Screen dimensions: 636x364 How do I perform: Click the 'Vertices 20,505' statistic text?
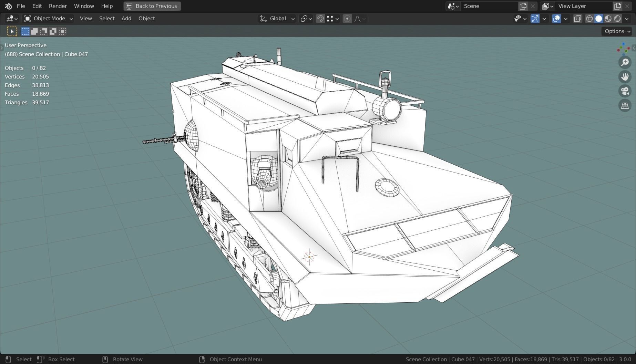[27, 76]
